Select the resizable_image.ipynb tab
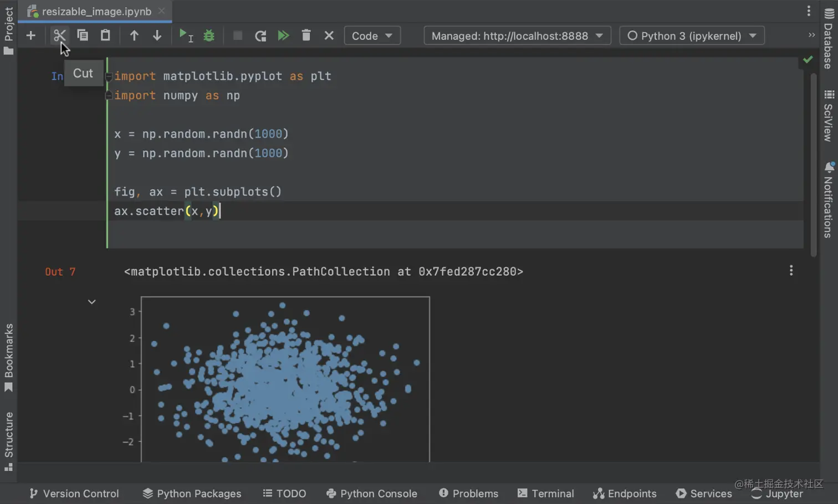 coord(95,11)
